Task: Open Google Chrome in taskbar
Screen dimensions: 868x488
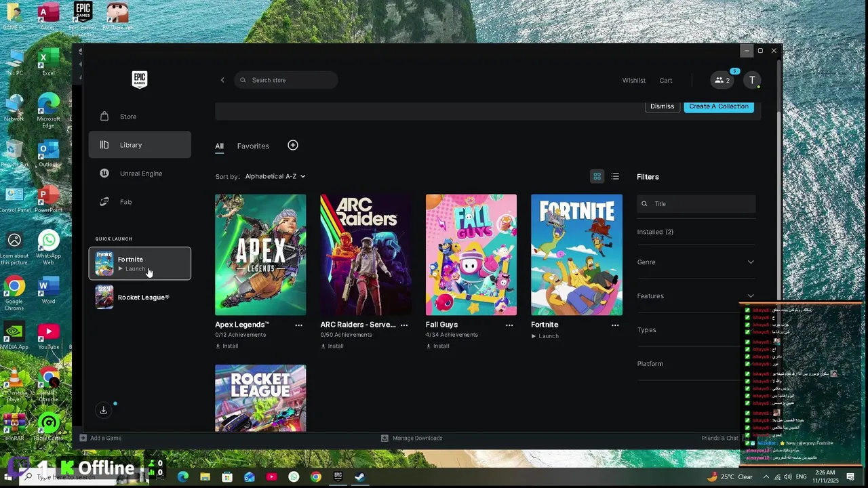Action: (x=316, y=476)
